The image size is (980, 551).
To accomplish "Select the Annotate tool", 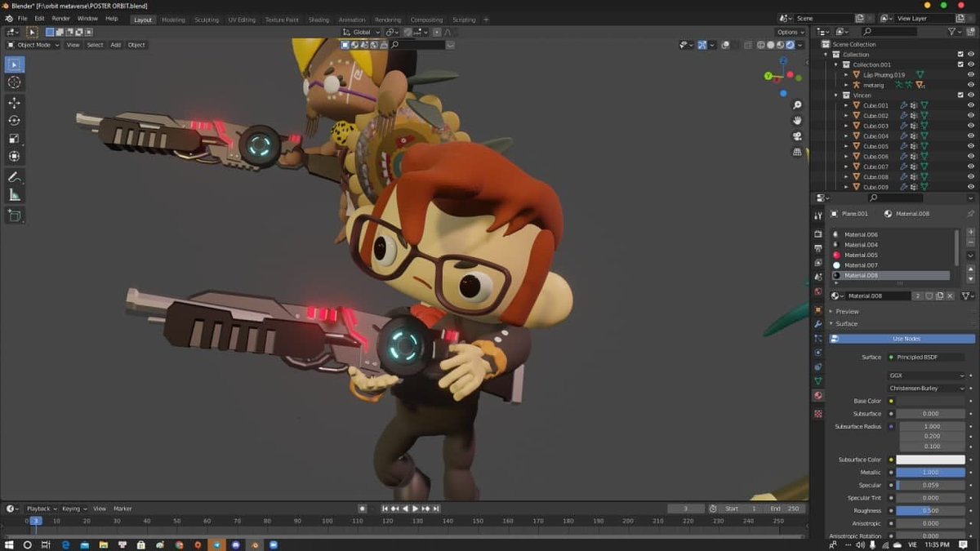I will (15, 177).
